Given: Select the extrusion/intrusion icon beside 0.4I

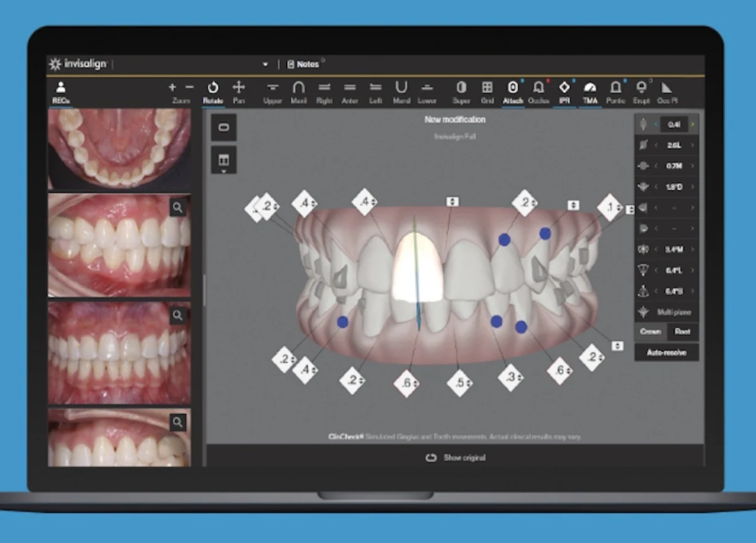Looking at the screenshot, I should coord(643,125).
